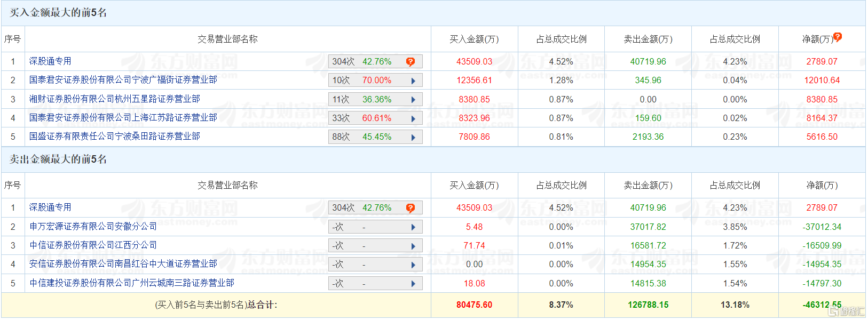Select sell amount value 16581.72

pos(648,245)
